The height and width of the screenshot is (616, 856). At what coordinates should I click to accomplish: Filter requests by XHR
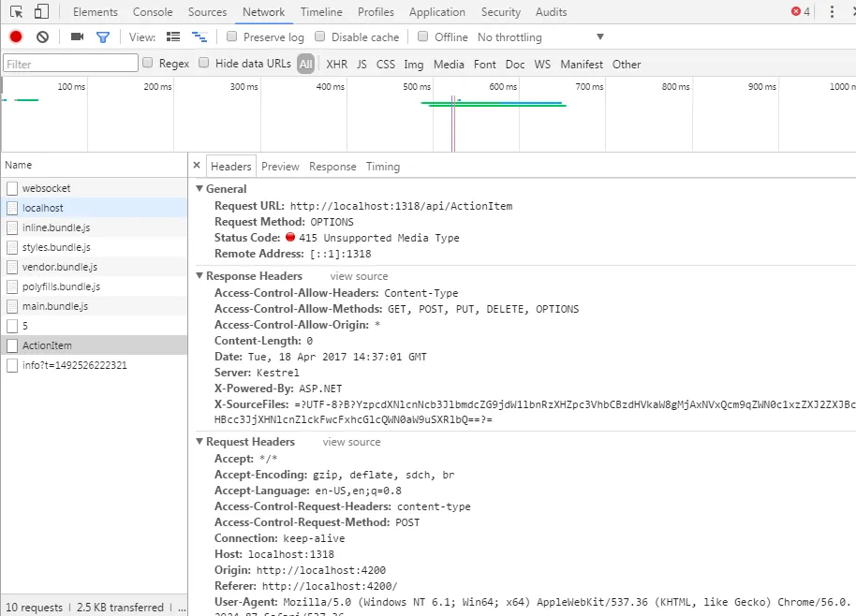pyautogui.click(x=337, y=65)
